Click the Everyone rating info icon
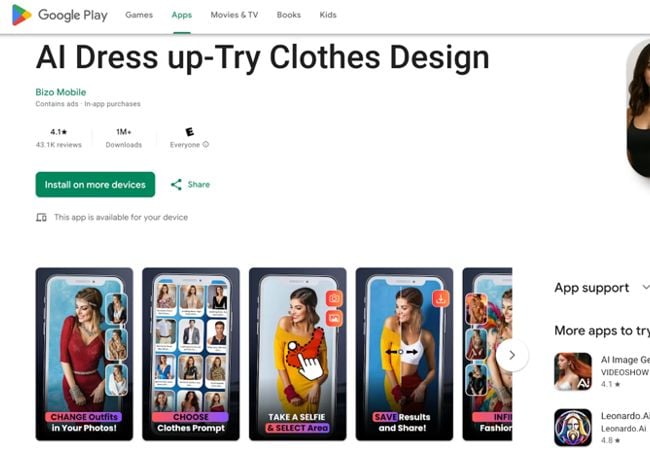Image resolution: width=650 pixels, height=450 pixels. (x=206, y=144)
